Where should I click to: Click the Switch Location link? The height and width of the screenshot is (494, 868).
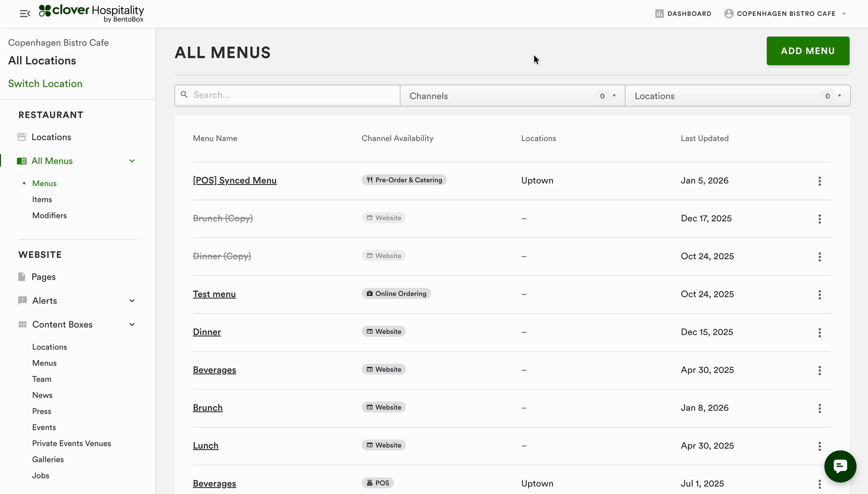45,84
